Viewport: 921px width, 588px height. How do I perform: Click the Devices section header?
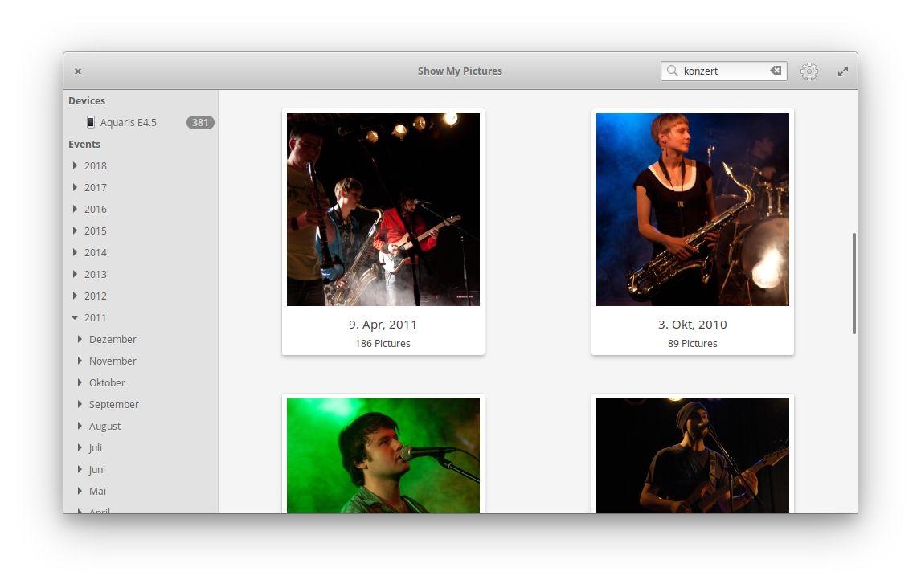point(87,100)
